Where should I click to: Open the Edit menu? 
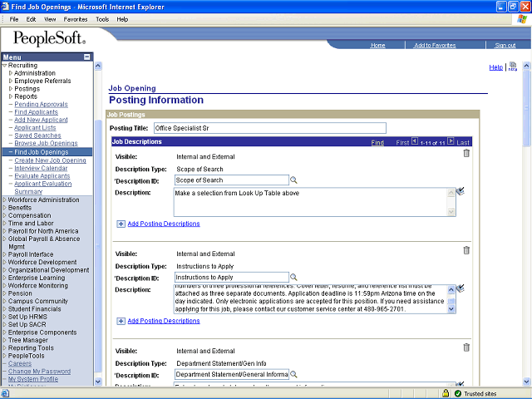(x=31, y=19)
